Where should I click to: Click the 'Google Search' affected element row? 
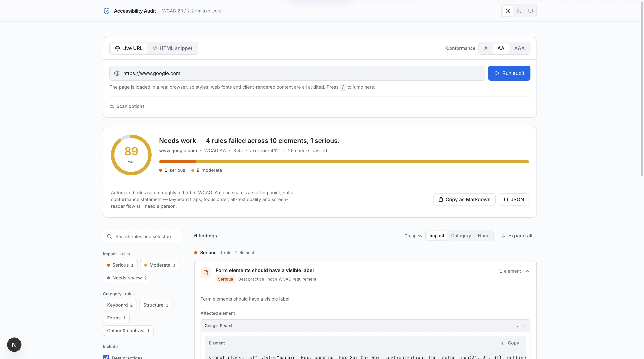365,326
